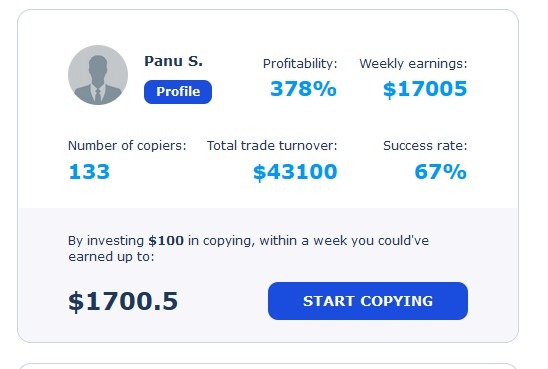Click the Number of copiers label
Viewport: 548px width, 369px height.
127,145
